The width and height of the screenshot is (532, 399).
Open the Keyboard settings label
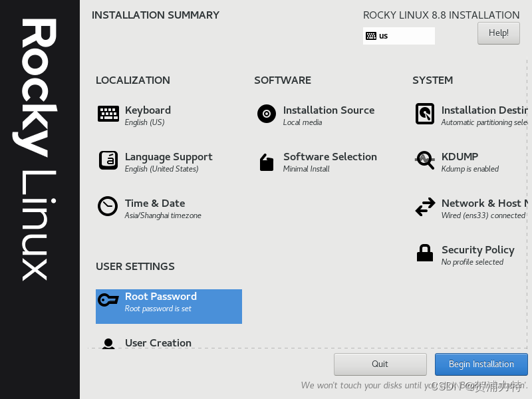[x=148, y=110]
